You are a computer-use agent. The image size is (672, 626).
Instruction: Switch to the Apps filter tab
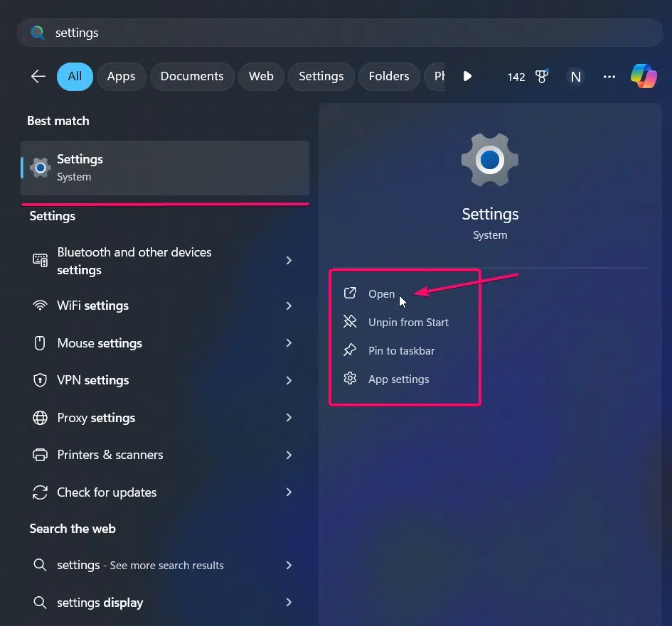(x=122, y=76)
